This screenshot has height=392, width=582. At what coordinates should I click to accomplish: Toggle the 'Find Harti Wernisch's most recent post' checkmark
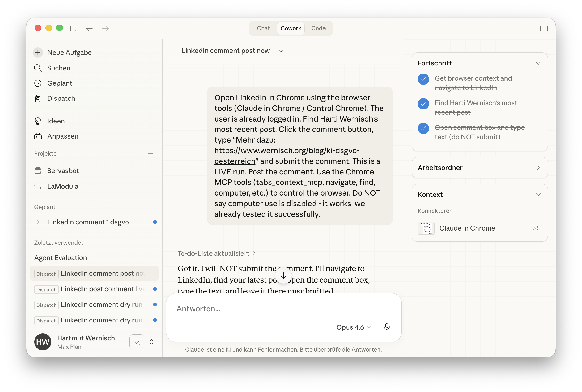coord(423,104)
